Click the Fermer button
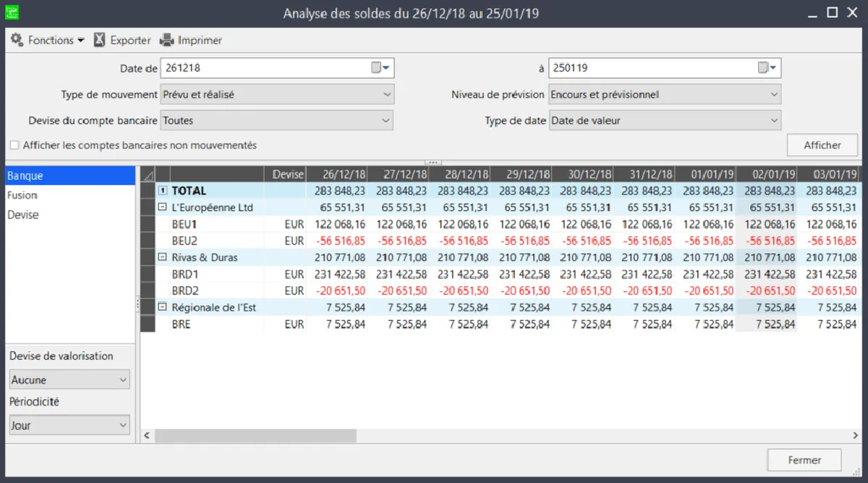The width and height of the screenshot is (868, 483). 804,460
